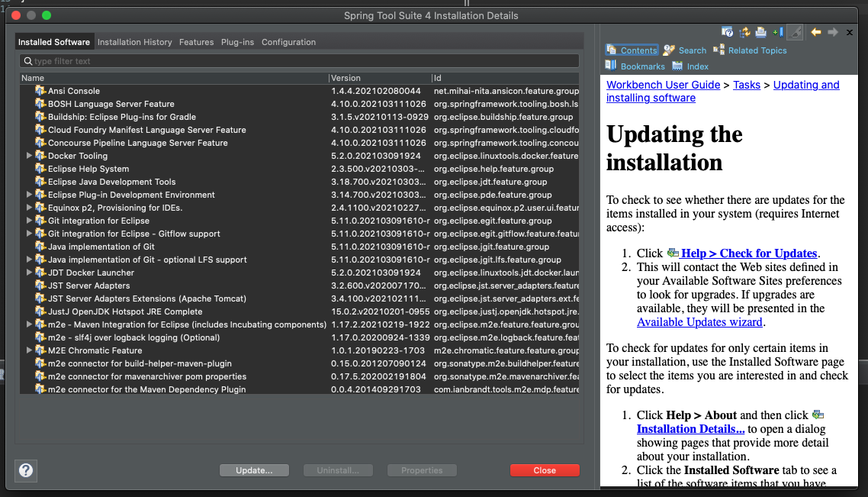The image size is (868, 497).
Task: Show Related Topics in help
Action: [x=750, y=50]
